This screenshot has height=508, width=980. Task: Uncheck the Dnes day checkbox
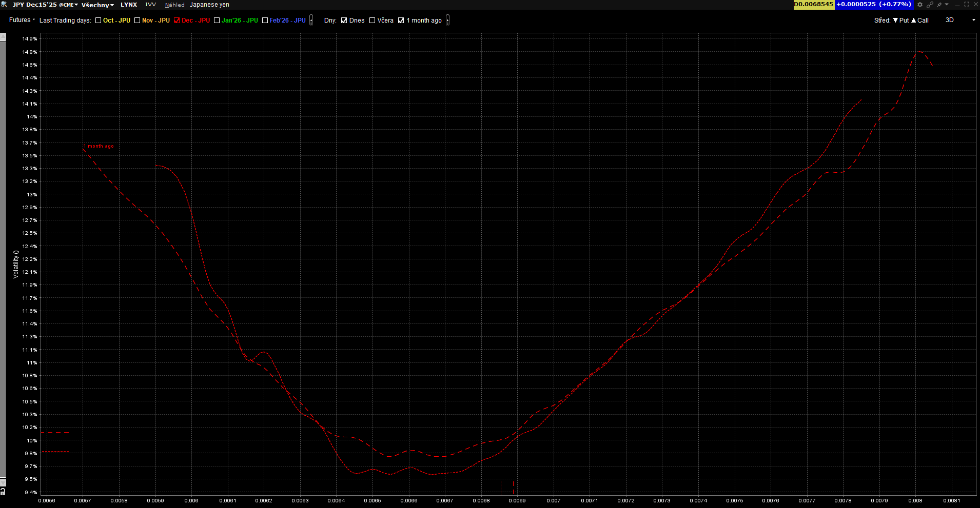tap(344, 21)
